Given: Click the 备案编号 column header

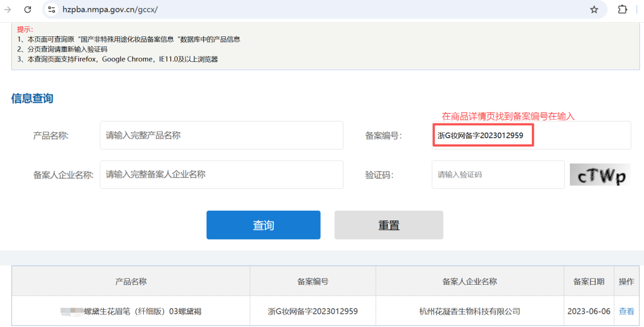Looking at the screenshot, I should click(x=312, y=281).
